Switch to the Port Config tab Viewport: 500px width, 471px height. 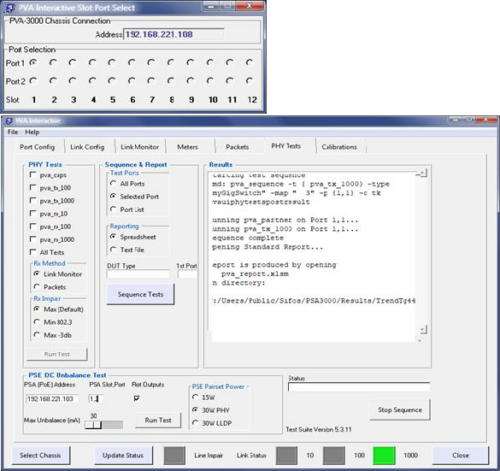tap(37, 147)
